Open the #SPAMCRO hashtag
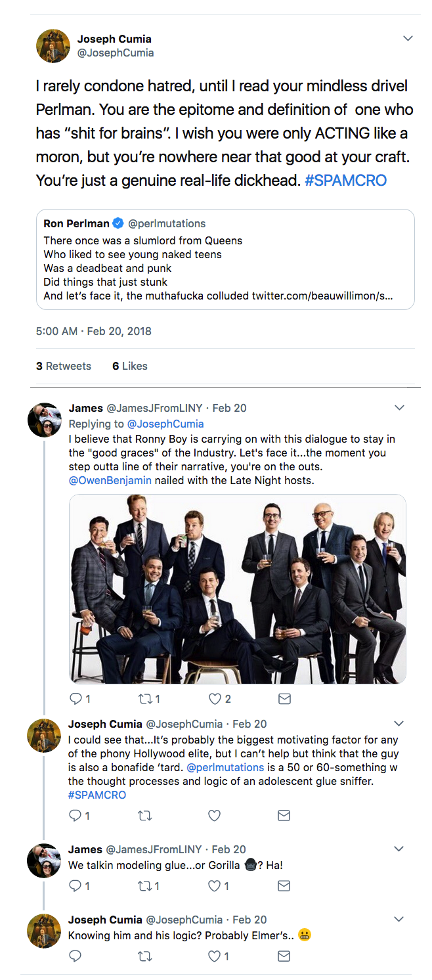The image size is (432, 980). coord(346,180)
